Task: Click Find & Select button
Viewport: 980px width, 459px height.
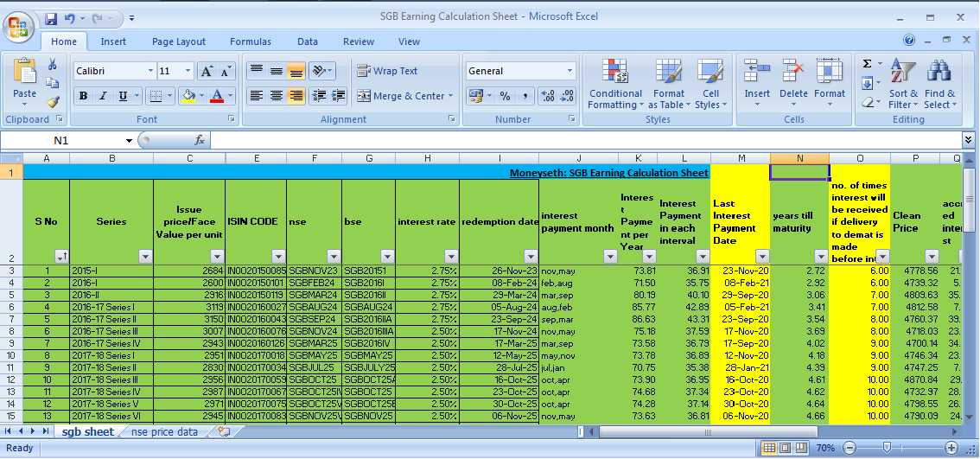Action: (x=939, y=84)
